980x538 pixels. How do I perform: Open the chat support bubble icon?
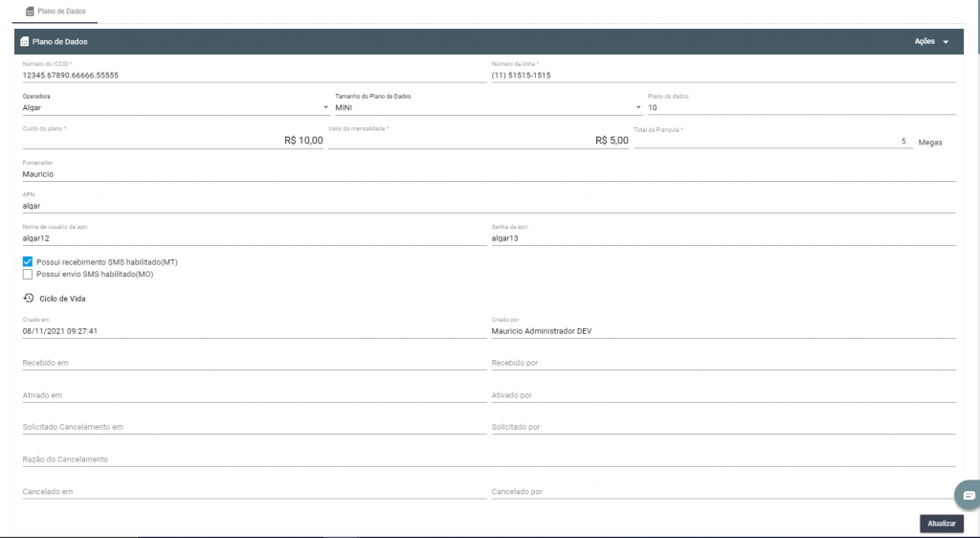point(969,496)
